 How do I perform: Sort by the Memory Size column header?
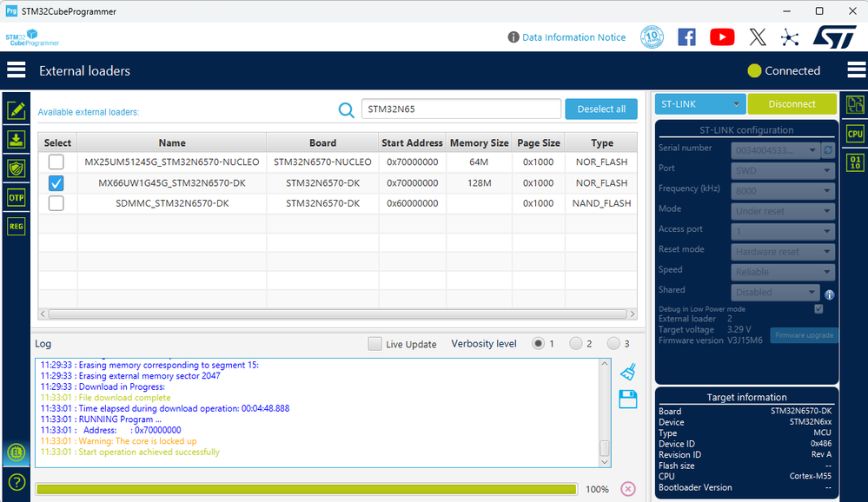click(479, 142)
